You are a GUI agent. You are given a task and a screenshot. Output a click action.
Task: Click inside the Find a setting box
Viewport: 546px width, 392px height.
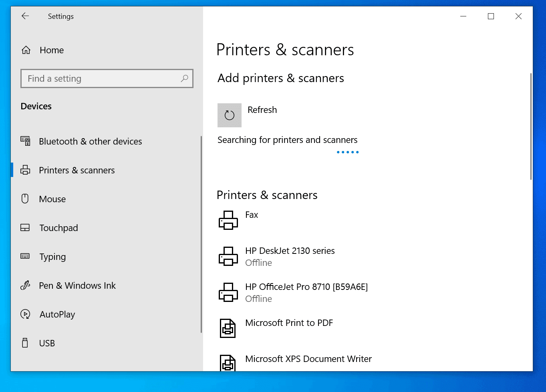point(100,78)
